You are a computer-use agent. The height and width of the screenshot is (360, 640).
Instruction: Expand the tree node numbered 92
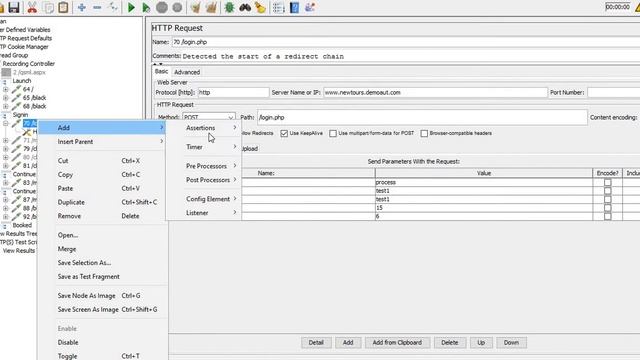pos(5,217)
